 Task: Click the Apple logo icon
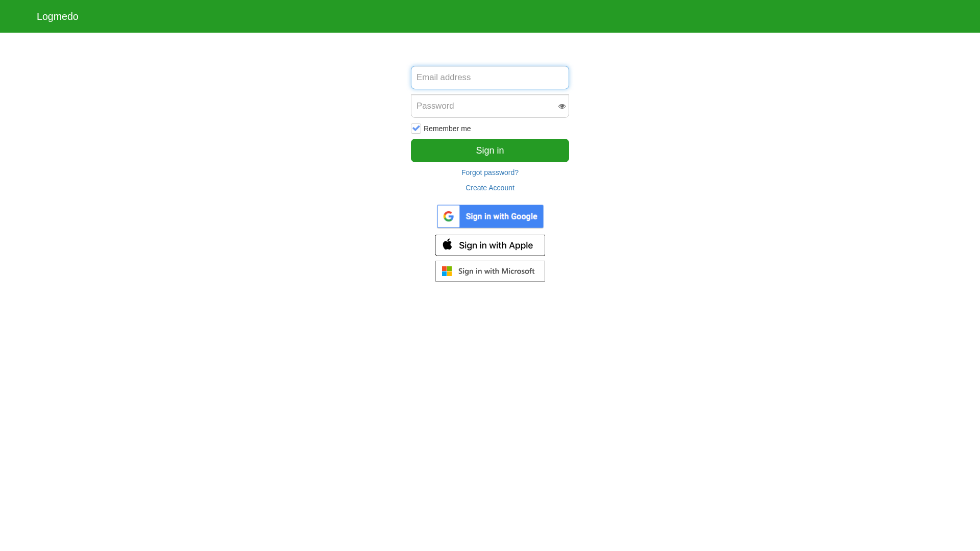click(447, 244)
